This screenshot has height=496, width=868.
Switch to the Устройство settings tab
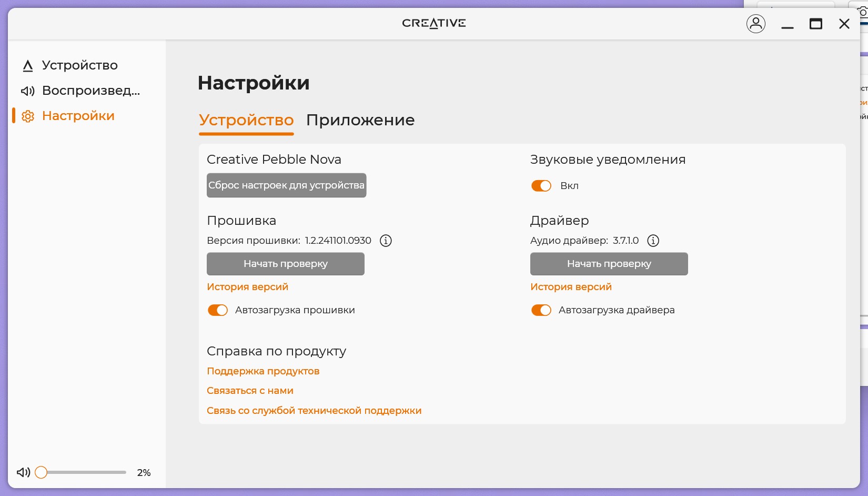tap(246, 121)
